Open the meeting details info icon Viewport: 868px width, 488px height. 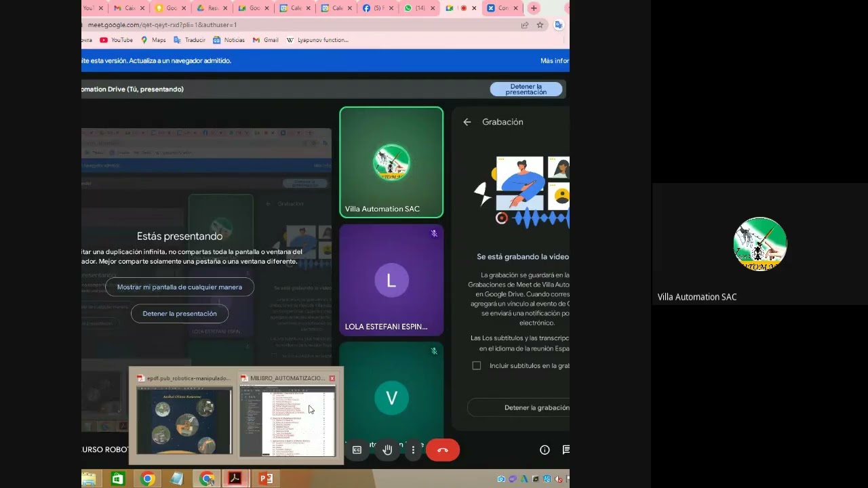[x=545, y=450]
